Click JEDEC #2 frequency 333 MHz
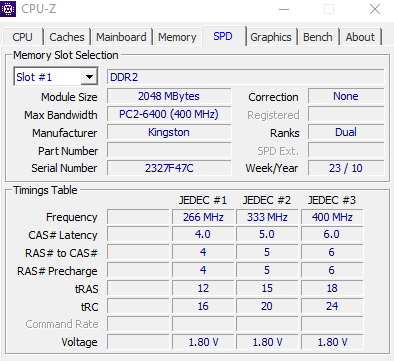 click(267, 217)
